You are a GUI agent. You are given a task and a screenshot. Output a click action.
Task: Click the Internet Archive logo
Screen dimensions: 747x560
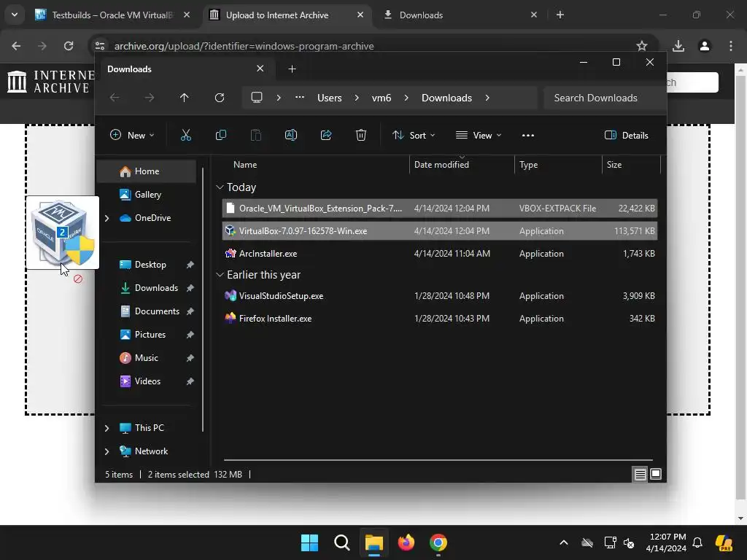pos(51,82)
